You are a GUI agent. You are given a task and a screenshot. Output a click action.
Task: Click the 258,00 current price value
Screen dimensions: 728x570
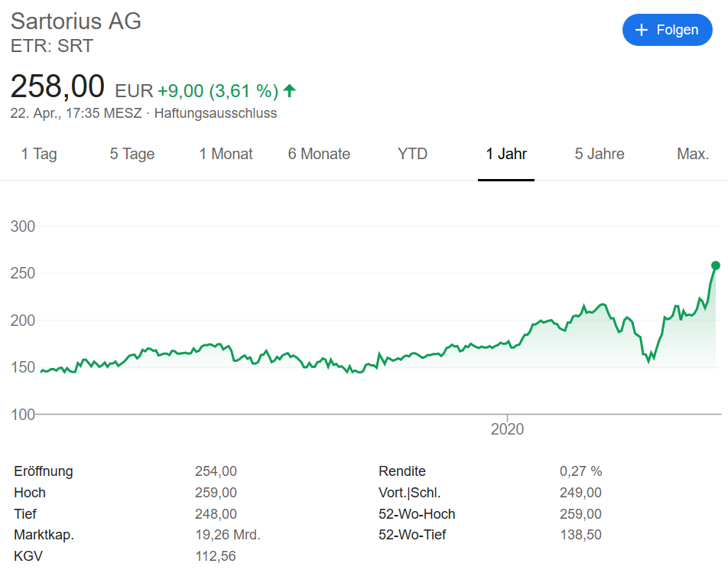point(57,87)
